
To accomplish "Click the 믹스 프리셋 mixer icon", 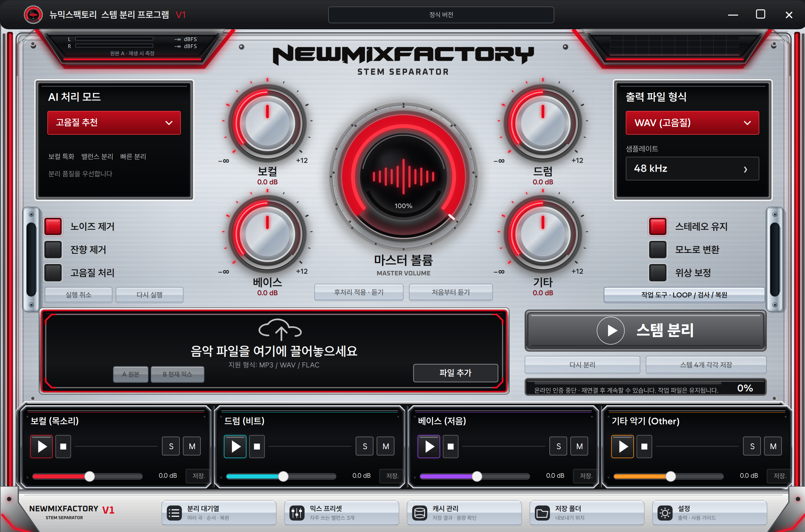I will (297, 513).
